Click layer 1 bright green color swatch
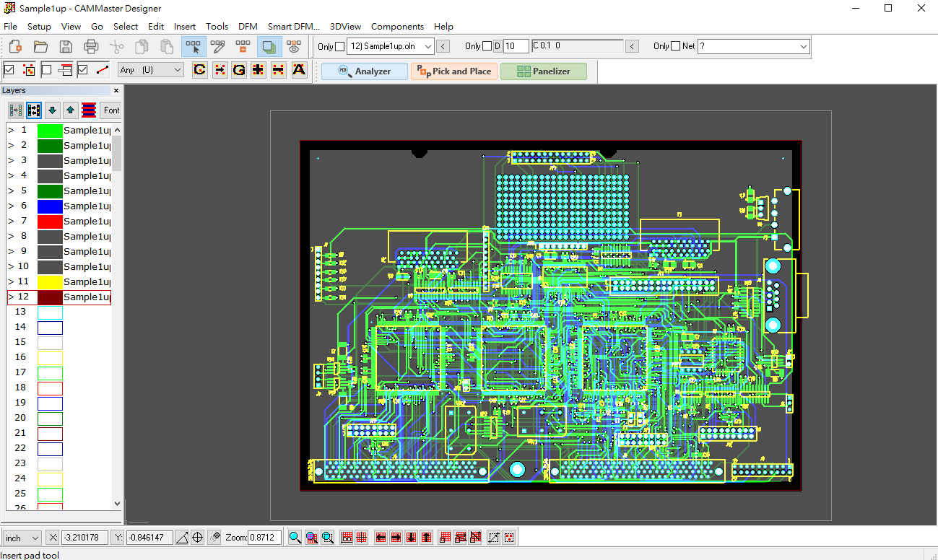Viewport: 938px width, 560px height. coord(50,131)
